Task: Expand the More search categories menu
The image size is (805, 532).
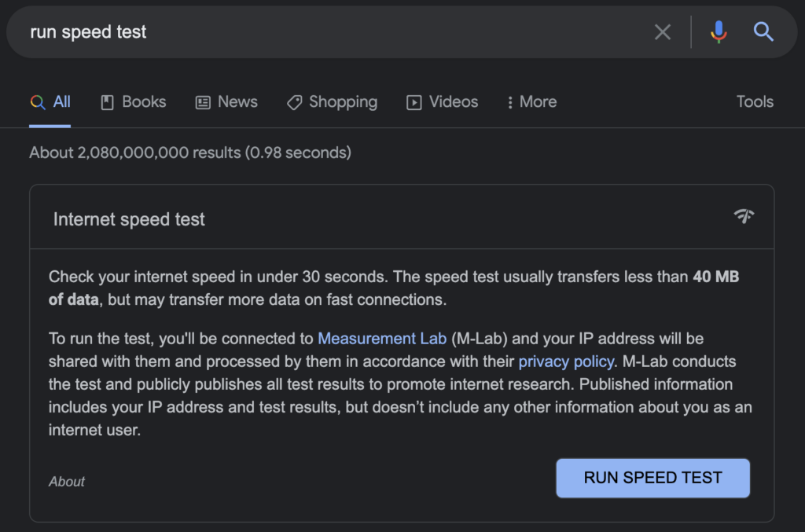Action: (x=532, y=102)
